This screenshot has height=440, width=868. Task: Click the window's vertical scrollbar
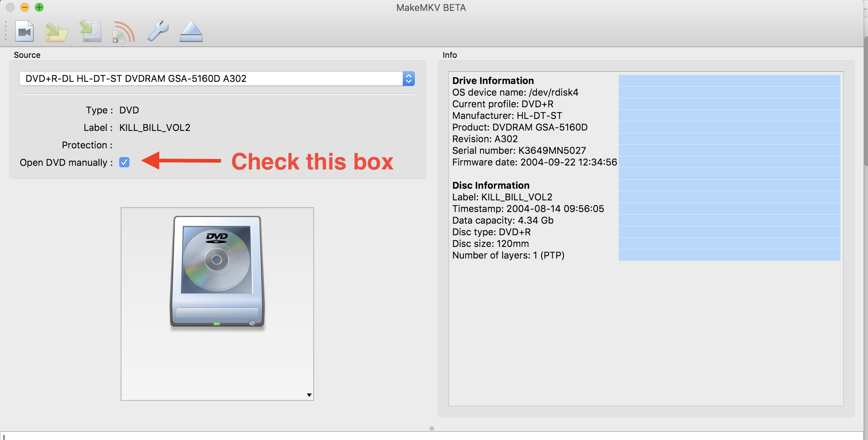pos(866,102)
